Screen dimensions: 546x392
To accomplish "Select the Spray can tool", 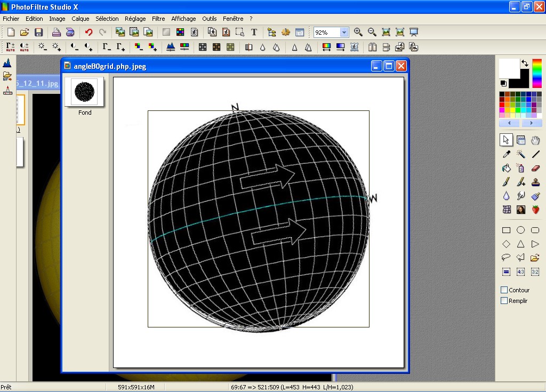I will 520,169.
